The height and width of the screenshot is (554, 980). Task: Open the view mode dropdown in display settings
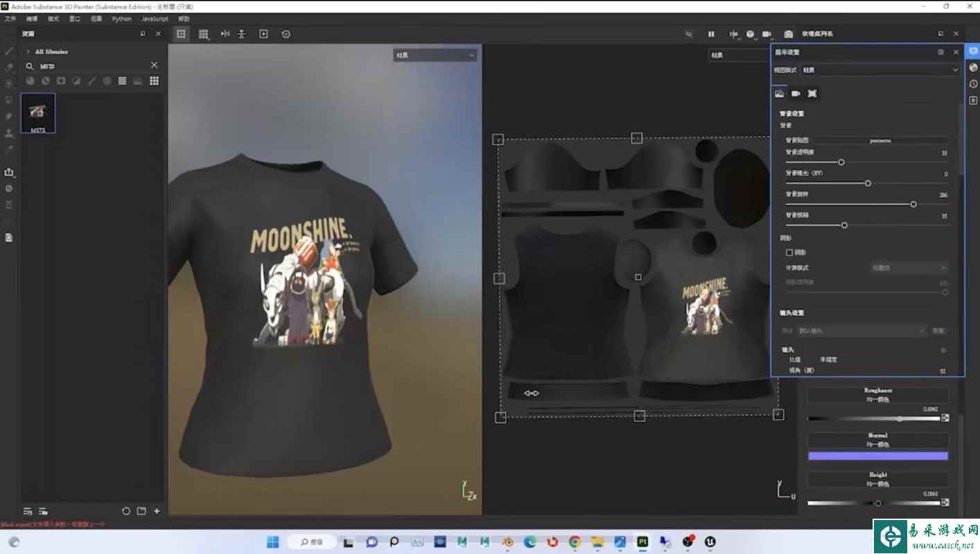880,70
